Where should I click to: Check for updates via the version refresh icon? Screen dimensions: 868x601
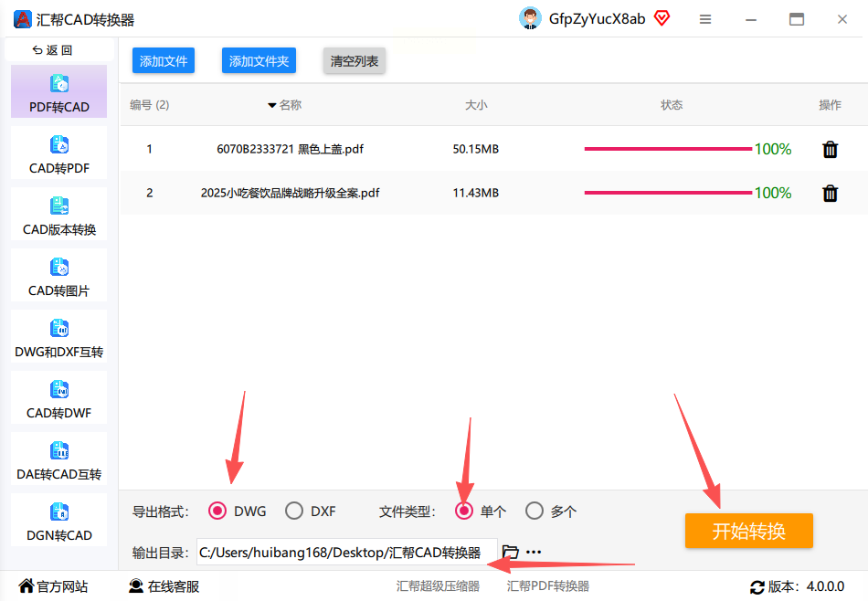(757, 586)
